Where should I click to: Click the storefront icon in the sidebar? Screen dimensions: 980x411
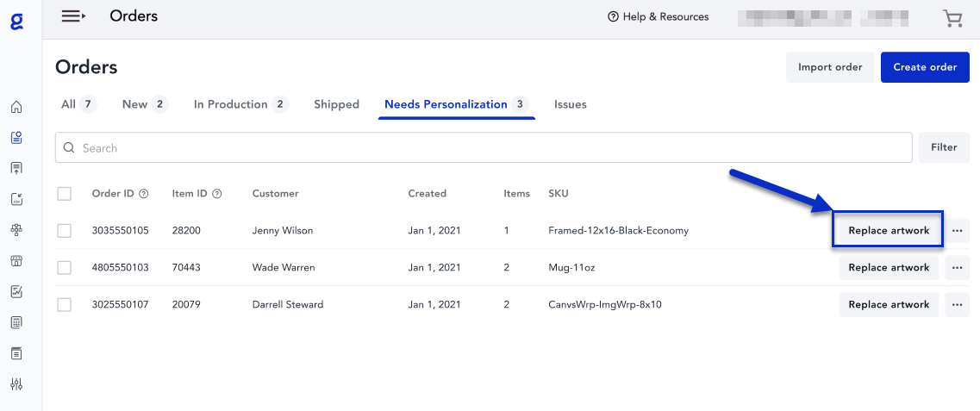[16, 261]
